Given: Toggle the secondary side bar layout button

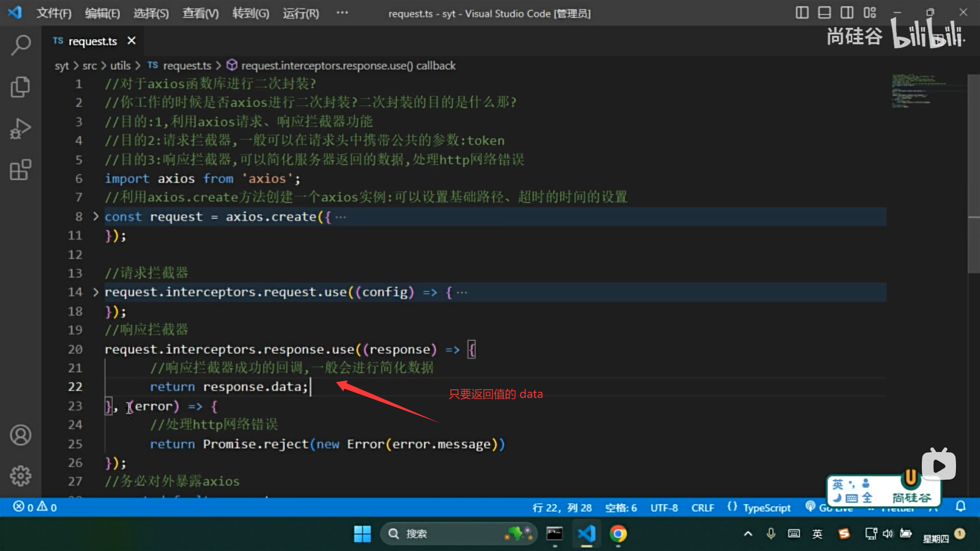Looking at the screenshot, I should tap(847, 13).
